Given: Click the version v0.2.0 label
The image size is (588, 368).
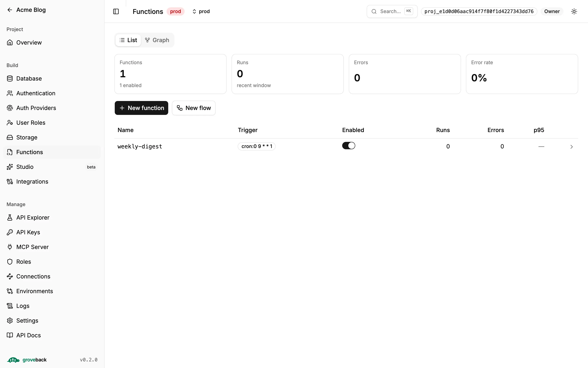Looking at the screenshot, I should [89, 360].
